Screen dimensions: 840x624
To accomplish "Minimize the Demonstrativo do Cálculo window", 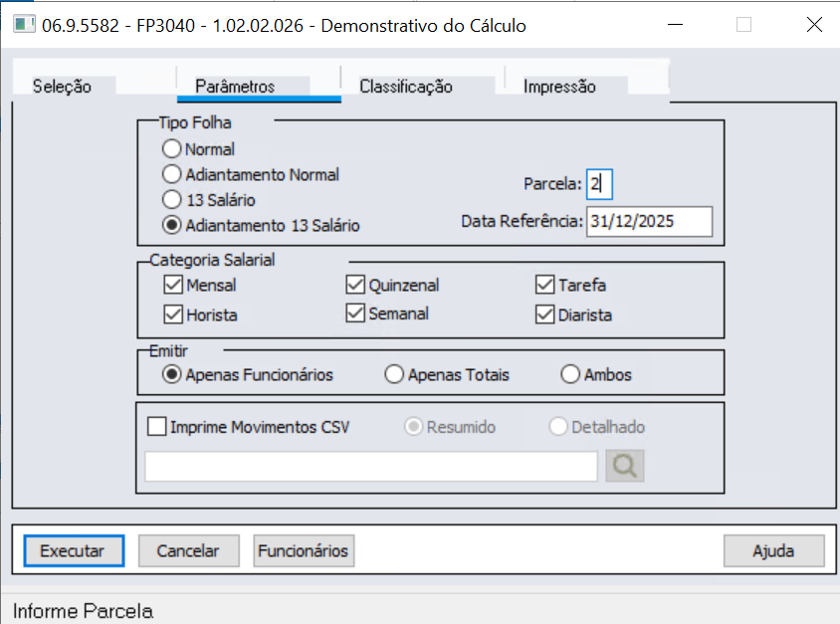I will (675, 25).
